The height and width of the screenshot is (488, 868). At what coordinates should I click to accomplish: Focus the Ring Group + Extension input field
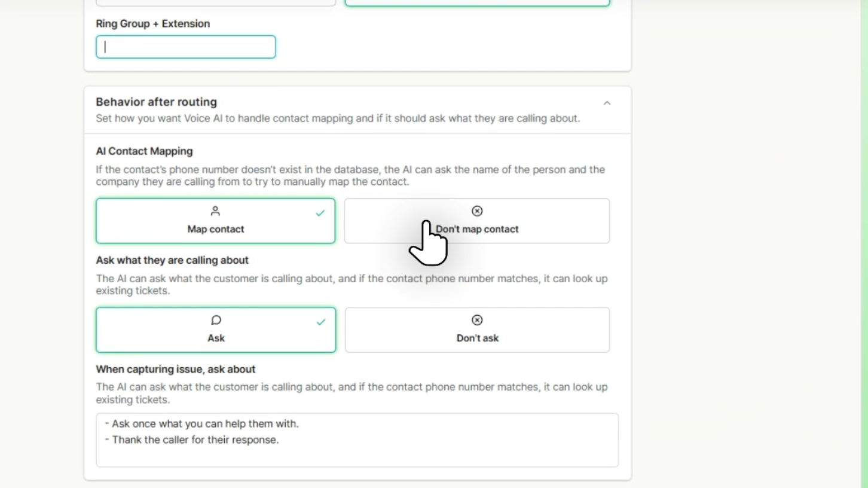pos(186,47)
